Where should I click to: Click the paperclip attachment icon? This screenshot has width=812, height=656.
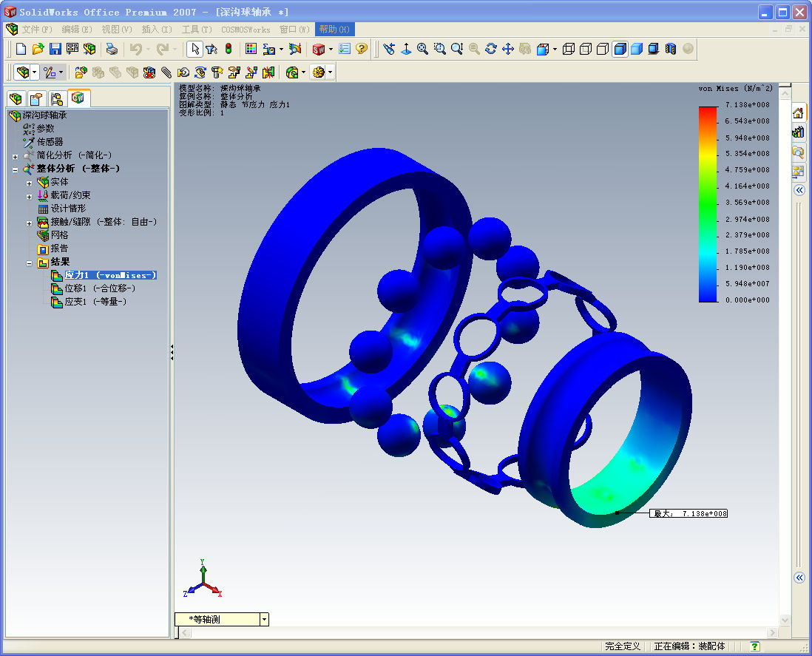point(166,72)
